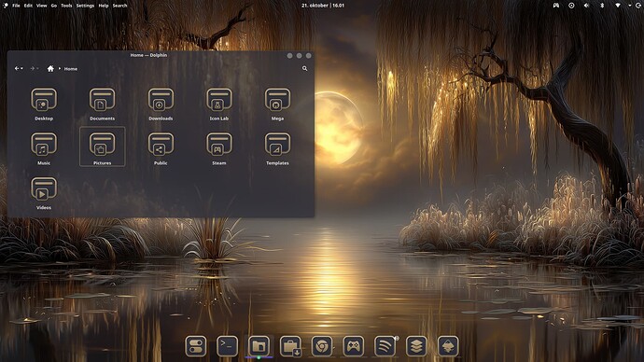Open the software store briefcase dock icon
Screen dimensions: 644x362
tap(290, 346)
